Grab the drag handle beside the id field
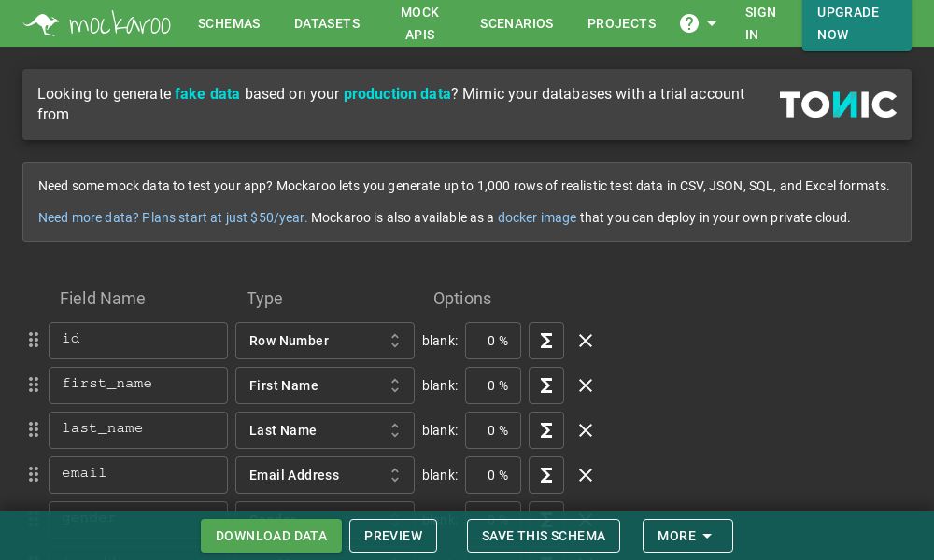 (34, 340)
